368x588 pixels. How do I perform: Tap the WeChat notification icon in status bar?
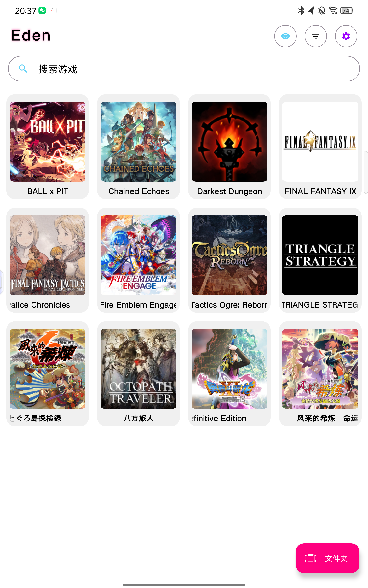click(42, 10)
